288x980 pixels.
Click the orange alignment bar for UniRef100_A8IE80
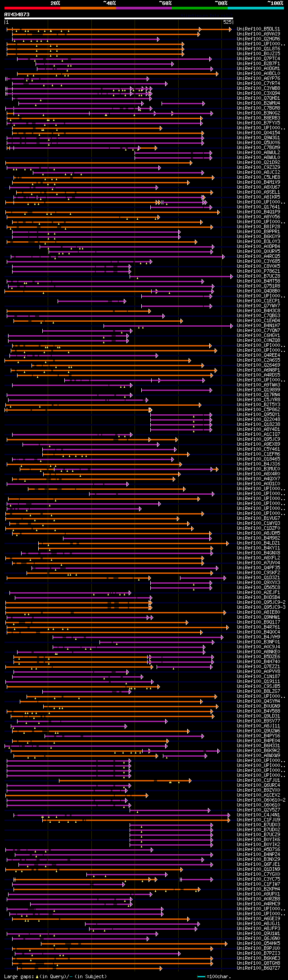coord(116,612)
